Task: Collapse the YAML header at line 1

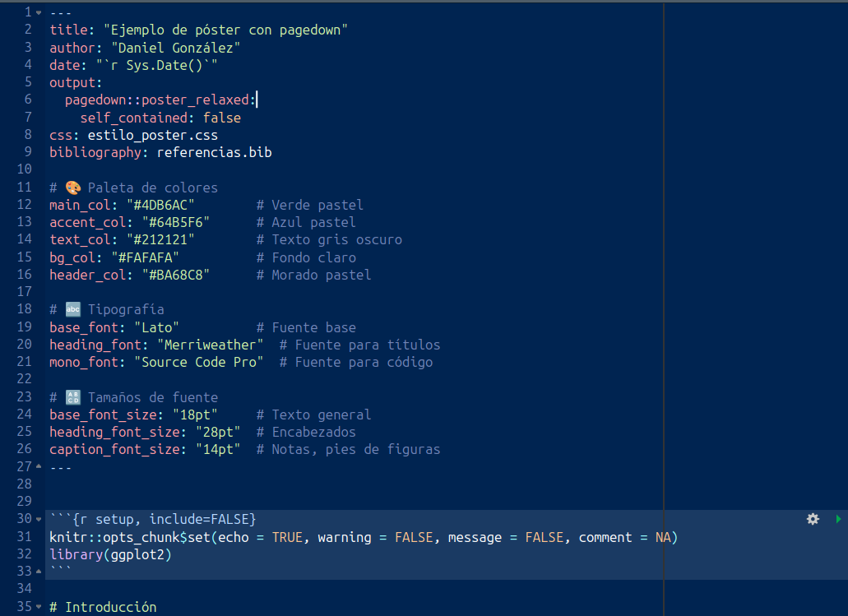Action: (x=39, y=12)
